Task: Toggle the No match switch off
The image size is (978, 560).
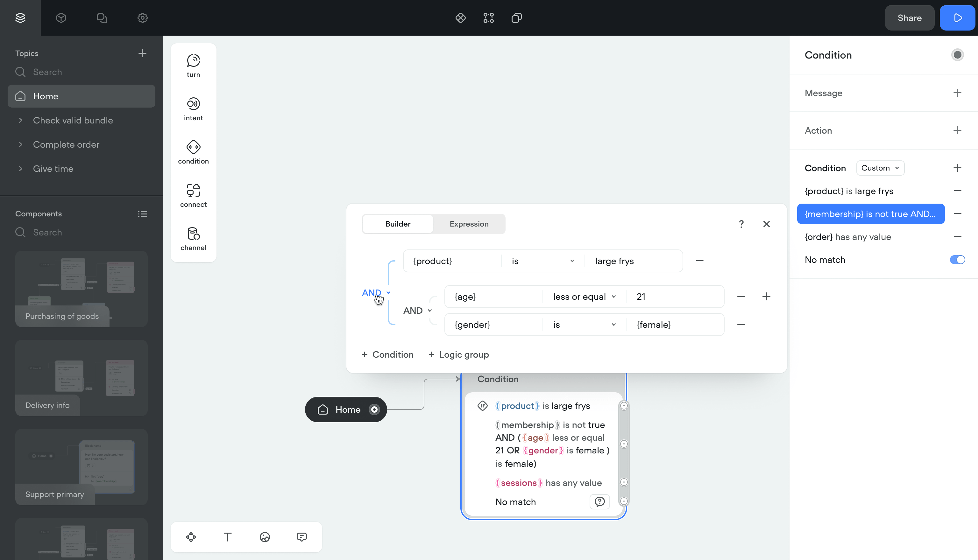Action: (957, 260)
